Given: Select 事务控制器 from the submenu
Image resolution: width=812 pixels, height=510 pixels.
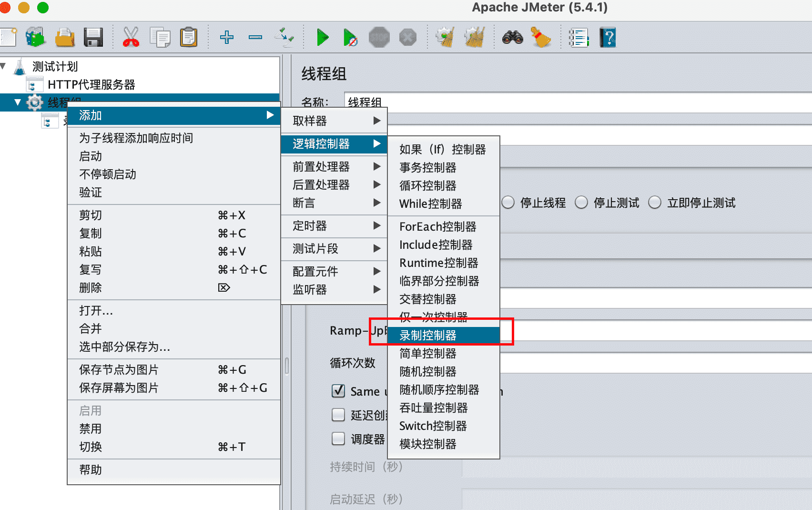Looking at the screenshot, I should (x=444, y=167).
